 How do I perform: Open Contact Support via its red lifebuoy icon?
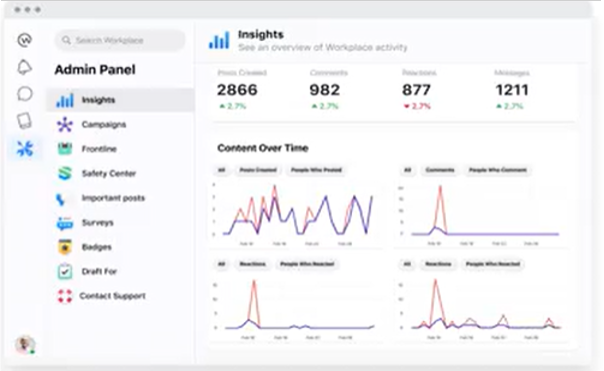65,296
